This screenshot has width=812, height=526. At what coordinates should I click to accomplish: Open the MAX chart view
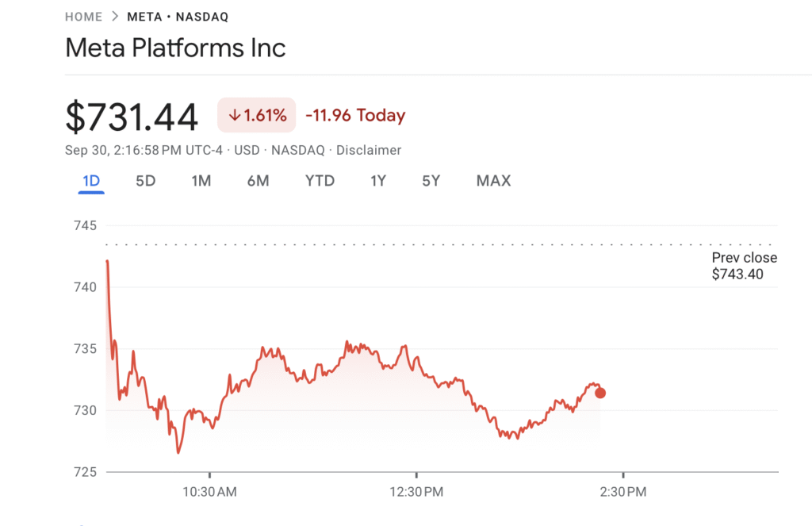pyautogui.click(x=493, y=181)
